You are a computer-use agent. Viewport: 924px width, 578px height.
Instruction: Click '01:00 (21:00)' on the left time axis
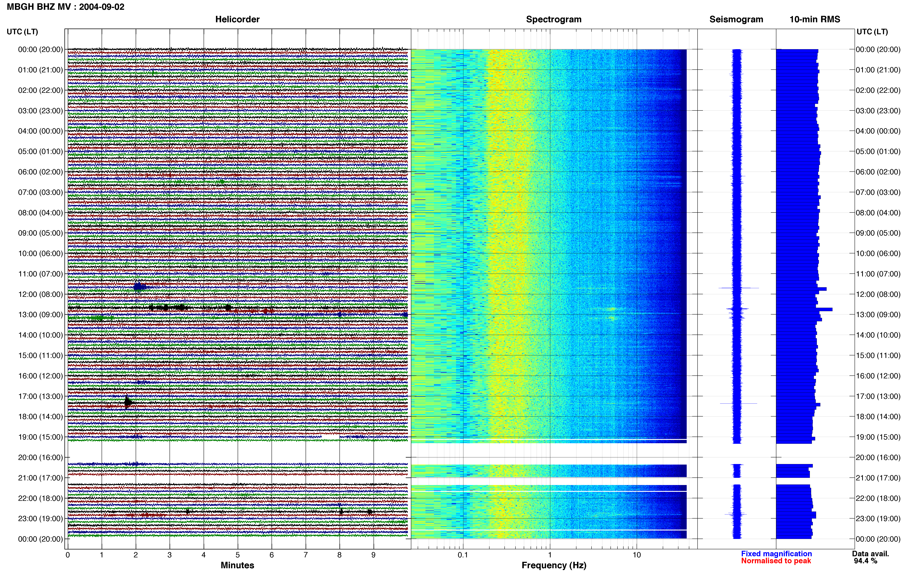[x=41, y=70]
